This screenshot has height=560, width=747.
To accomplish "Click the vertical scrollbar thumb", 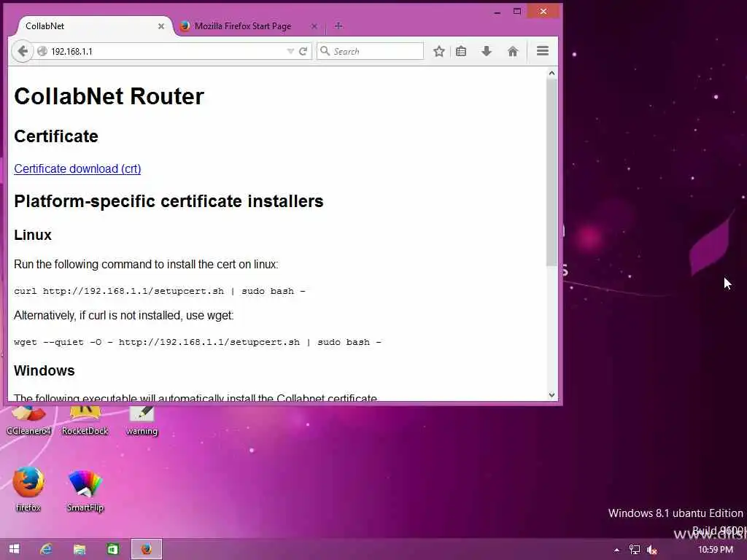I will pos(551,171).
